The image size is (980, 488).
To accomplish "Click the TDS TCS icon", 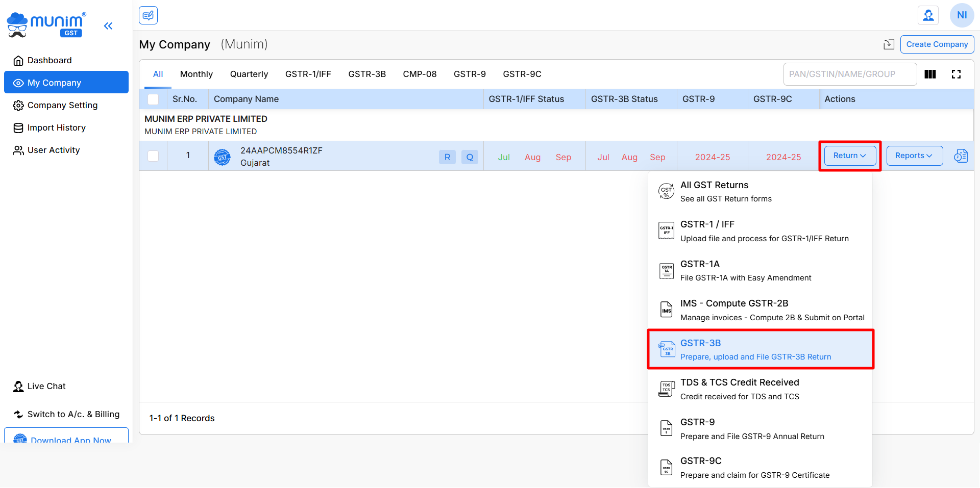I will tap(666, 389).
